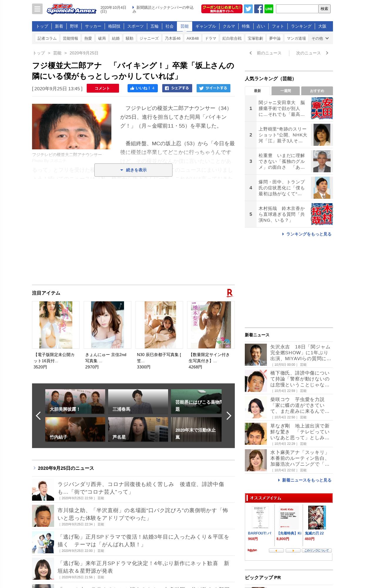Click 新着ニュースをもっと見る link
Screen dimensions: 365x588
coord(305,480)
